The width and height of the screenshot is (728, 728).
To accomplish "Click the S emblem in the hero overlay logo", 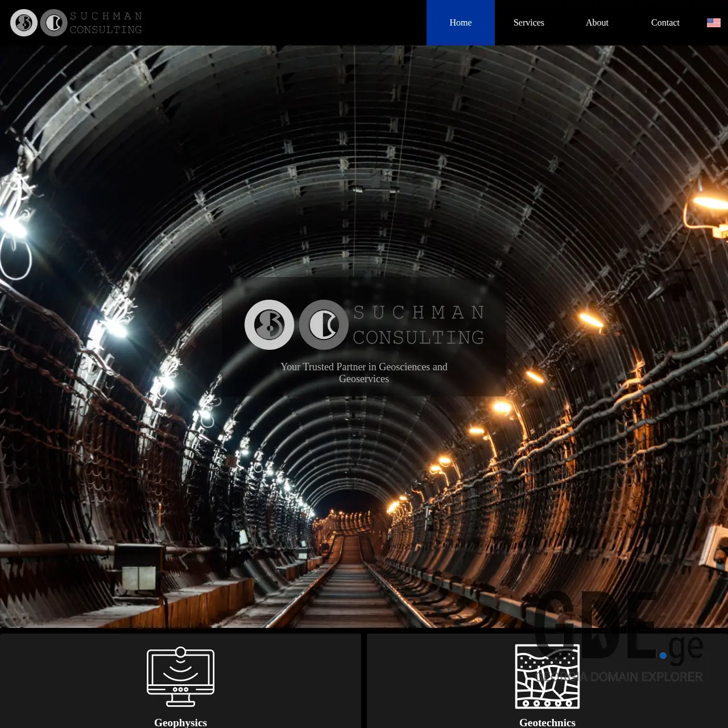I will [x=269, y=324].
